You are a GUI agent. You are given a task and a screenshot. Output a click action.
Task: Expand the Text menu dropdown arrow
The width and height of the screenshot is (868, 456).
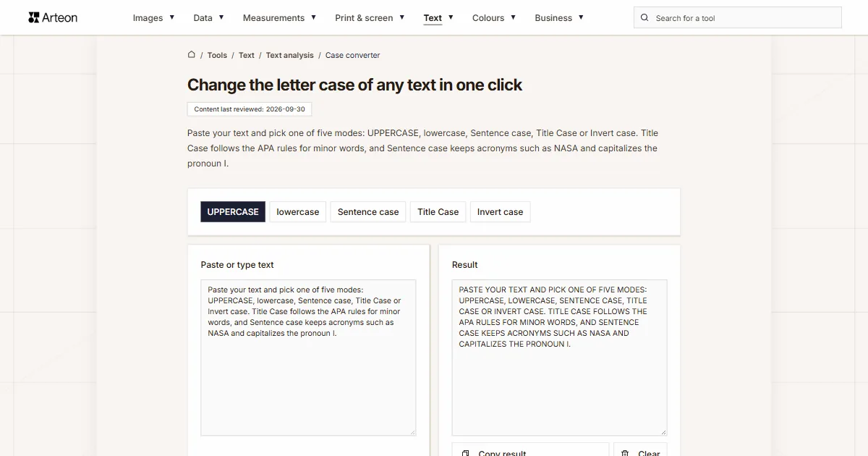point(451,17)
